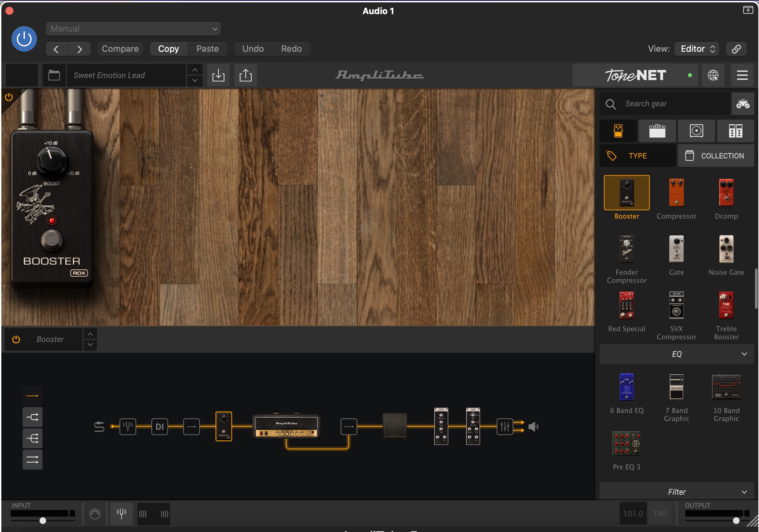759x532 pixels.
Task: Select the Red Special pedal
Action: [x=626, y=305]
